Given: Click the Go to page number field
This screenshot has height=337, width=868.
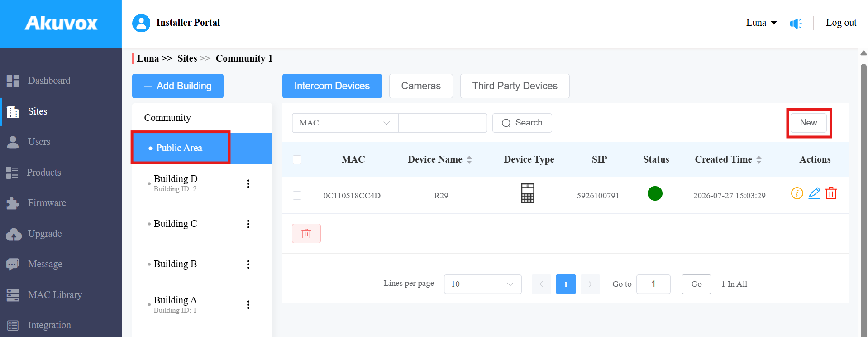Looking at the screenshot, I should [653, 284].
